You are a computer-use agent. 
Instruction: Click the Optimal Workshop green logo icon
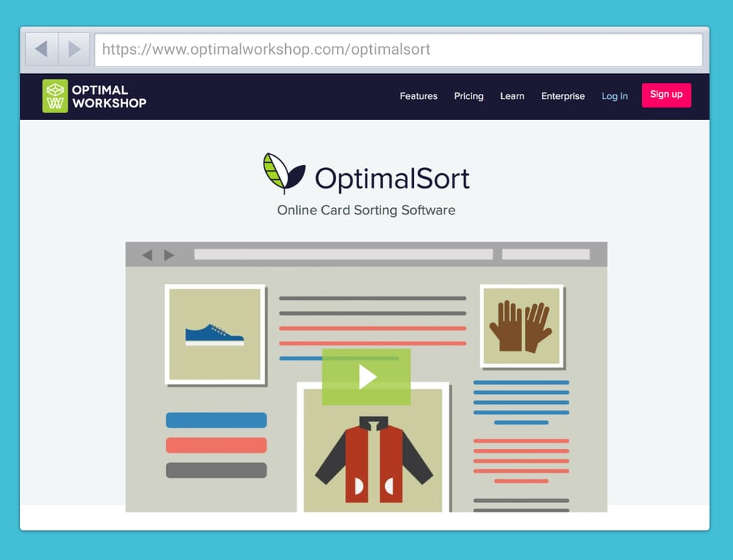[56, 95]
